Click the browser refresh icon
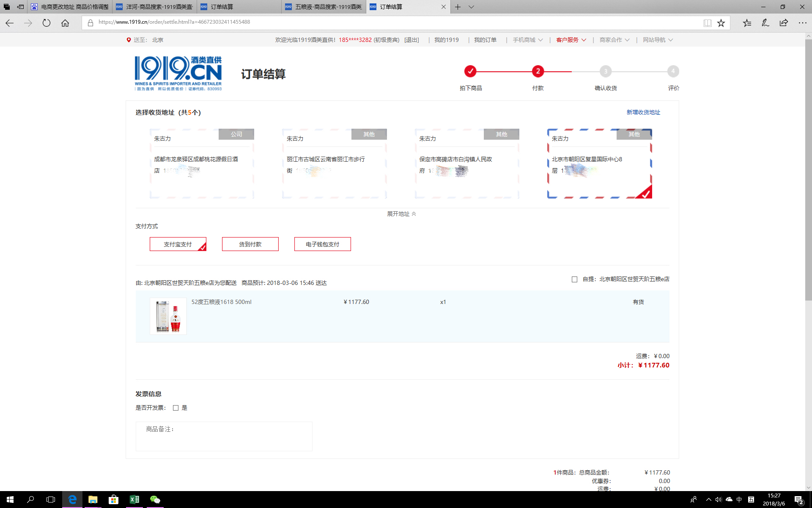Image resolution: width=812 pixels, height=508 pixels. [x=47, y=23]
